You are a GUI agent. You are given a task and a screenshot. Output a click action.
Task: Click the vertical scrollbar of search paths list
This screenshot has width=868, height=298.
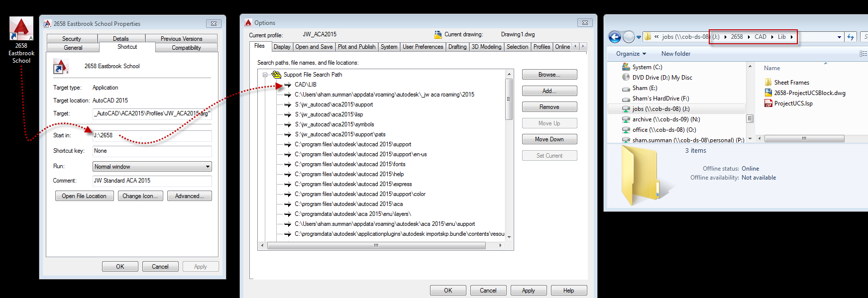coord(509,99)
